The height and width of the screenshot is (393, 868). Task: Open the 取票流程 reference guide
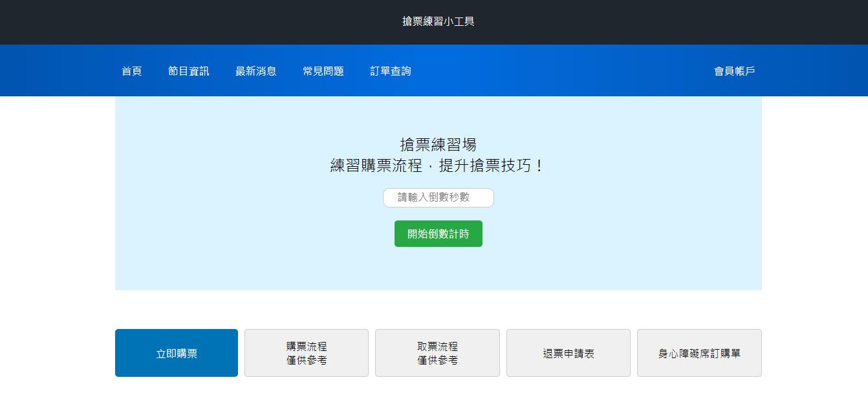pyautogui.click(x=437, y=353)
